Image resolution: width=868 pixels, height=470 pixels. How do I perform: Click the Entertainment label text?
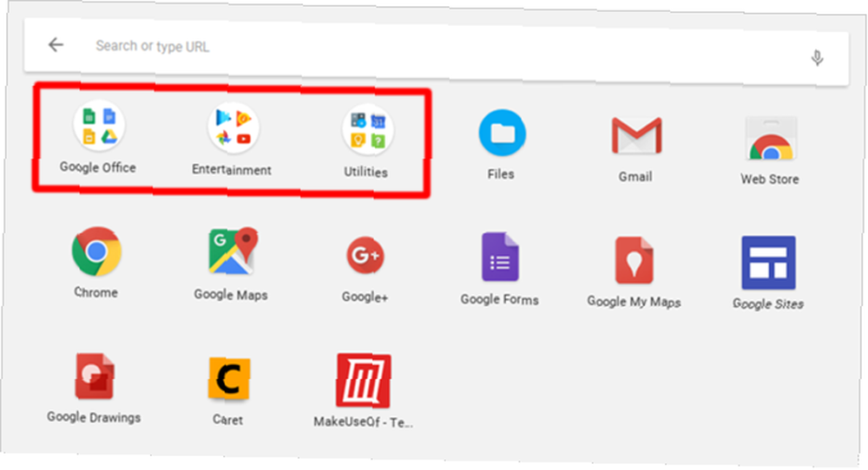(232, 170)
